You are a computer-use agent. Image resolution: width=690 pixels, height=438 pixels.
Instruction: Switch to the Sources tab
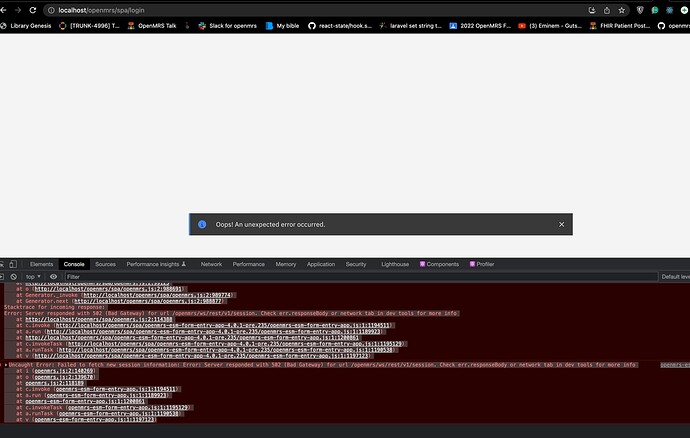pyautogui.click(x=106, y=264)
